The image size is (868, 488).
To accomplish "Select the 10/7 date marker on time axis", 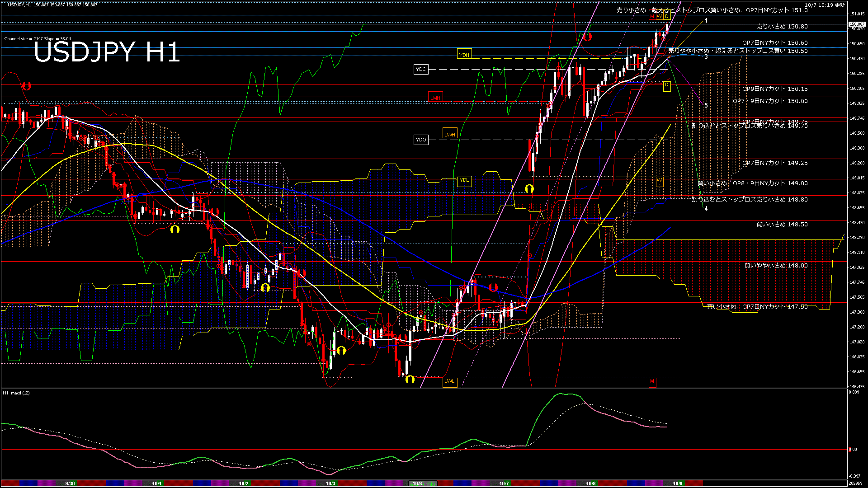I will pyautogui.click(x=504, y=483).
